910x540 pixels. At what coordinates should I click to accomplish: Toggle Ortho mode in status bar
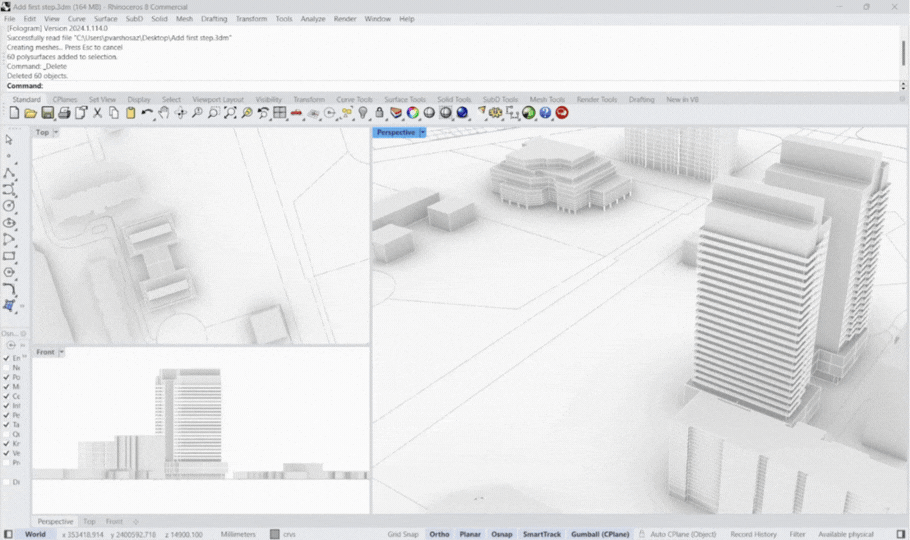coord(439,534)
